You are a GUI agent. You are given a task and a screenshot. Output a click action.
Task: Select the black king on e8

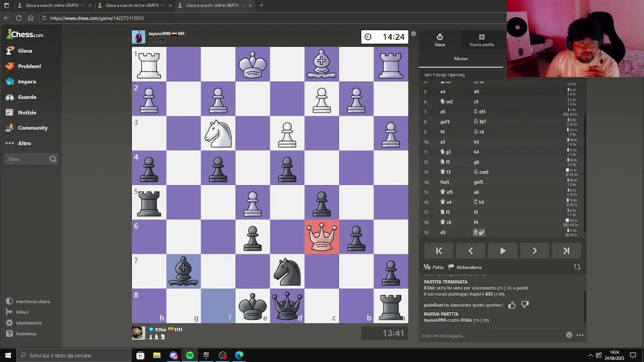253,306
